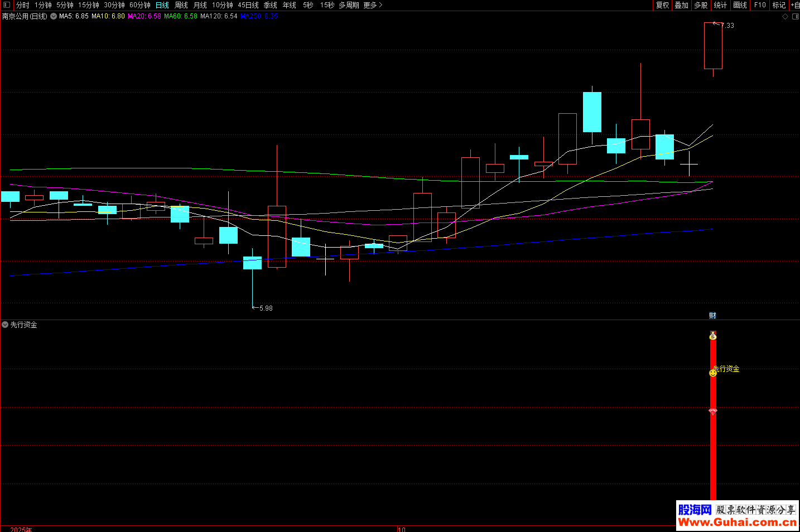Open F10 company information
Image resolution: width=800 pixels, height=532 pixels.
pos(760,5)
